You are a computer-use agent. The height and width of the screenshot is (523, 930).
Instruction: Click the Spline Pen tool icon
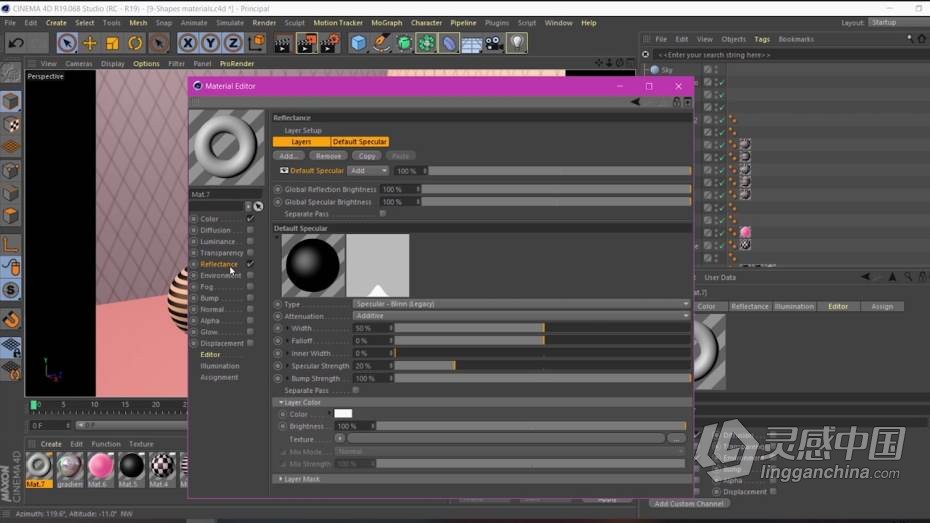pyautogui.click(x=381, y=43)
